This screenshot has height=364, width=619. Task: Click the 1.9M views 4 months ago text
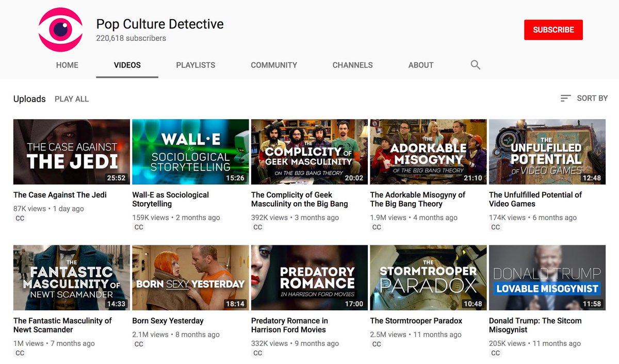coord(414,218)
